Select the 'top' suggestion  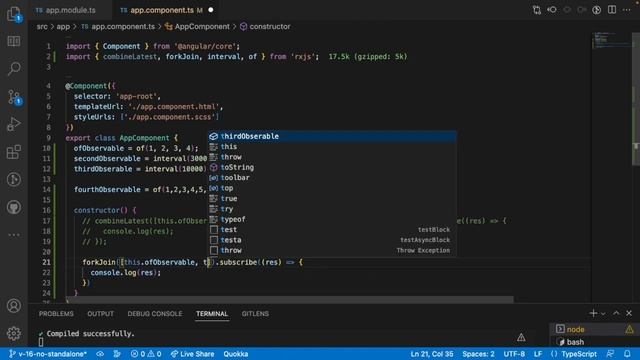(332, 188)
